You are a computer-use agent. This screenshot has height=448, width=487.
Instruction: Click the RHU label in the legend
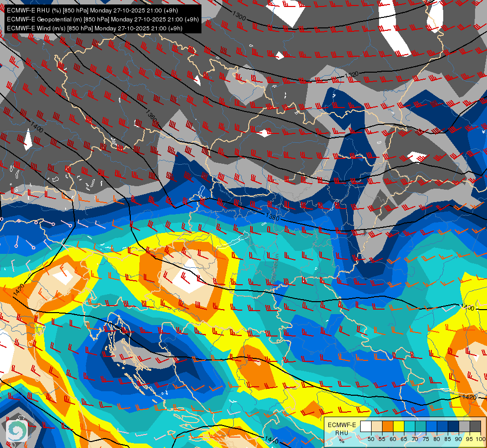tap(342, 433)
